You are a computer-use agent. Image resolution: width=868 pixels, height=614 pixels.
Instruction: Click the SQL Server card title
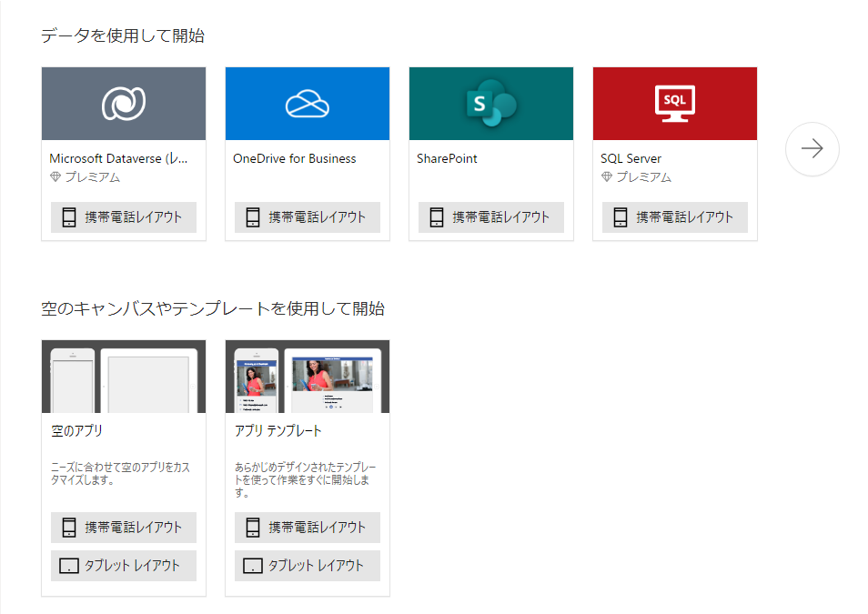(631, 158)
